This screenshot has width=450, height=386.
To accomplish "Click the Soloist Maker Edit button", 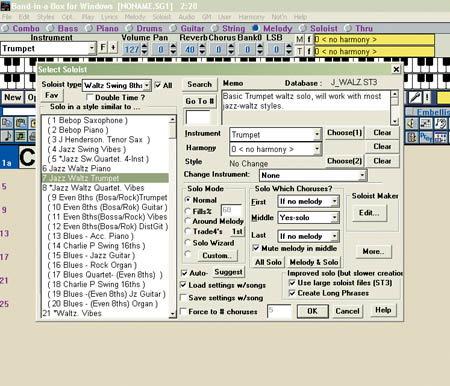I will pos(369,213).
